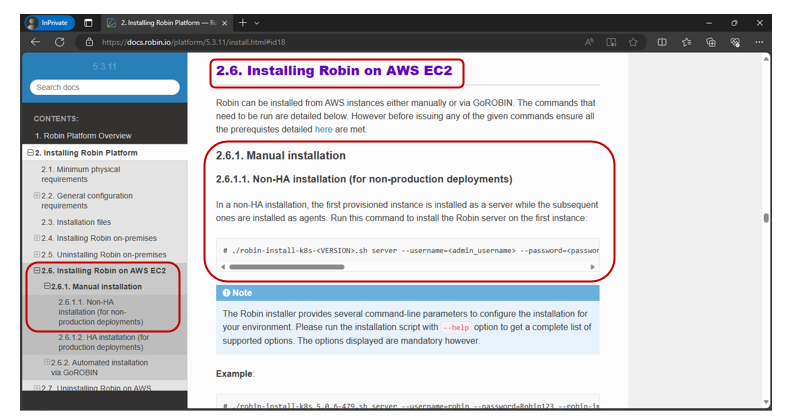Viewport: 787px width, 420px height.
Task: Expand 2.6.2. Automated installation via GoROBIN
Action: click(x=47, y=362)
